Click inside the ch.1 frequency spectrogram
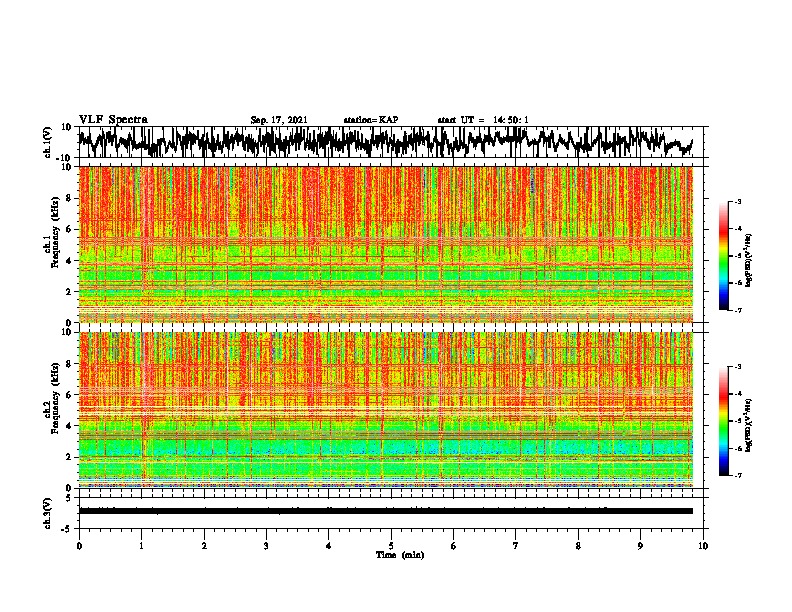The image size is (792, 612). [x=385, y=244]
